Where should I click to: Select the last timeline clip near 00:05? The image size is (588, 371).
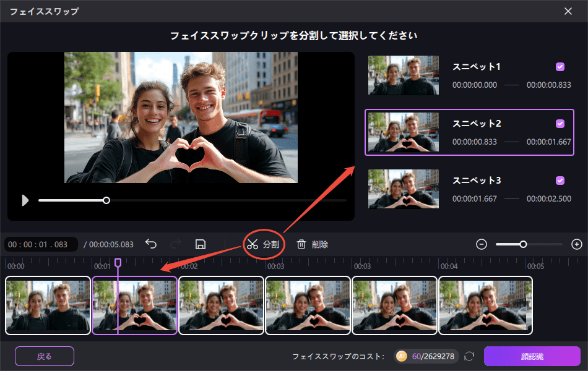point(486,305)
